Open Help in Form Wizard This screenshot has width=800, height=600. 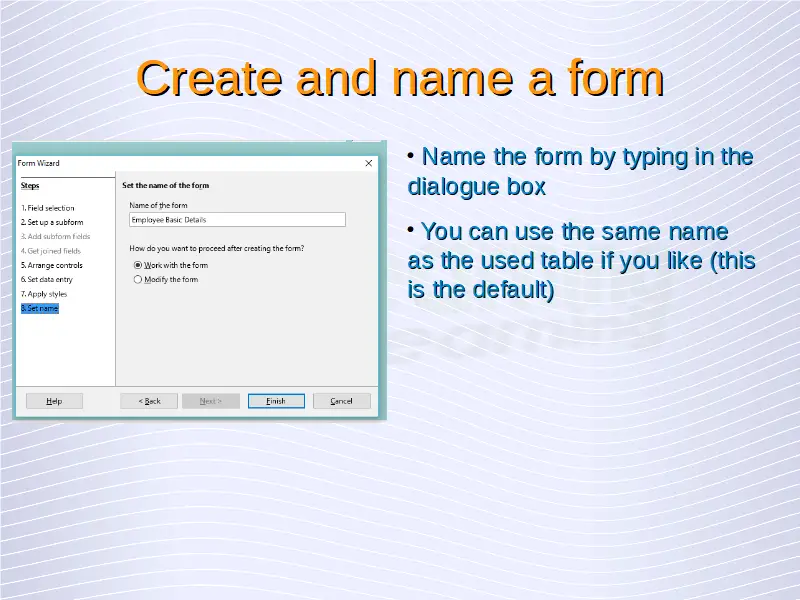tap(54, 401)
